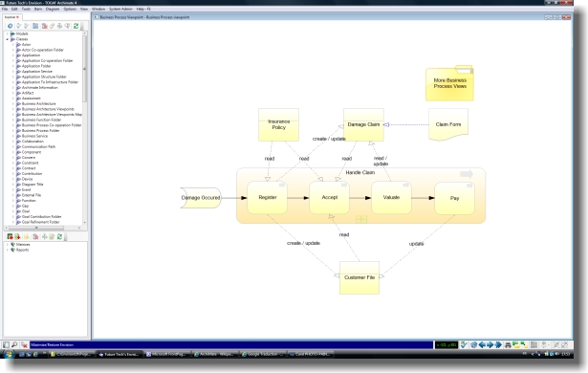Open the Diagram menu

pyautogui.click(x=53, y=9)
